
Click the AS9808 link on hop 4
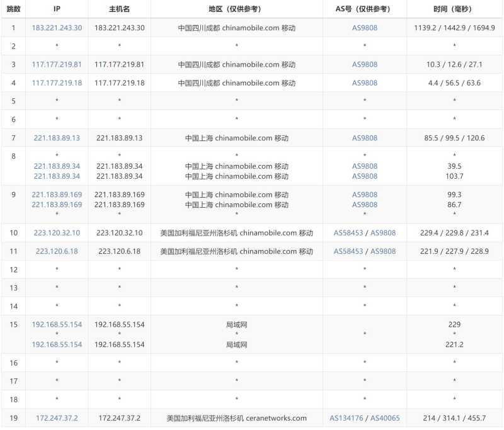(364, 82)
